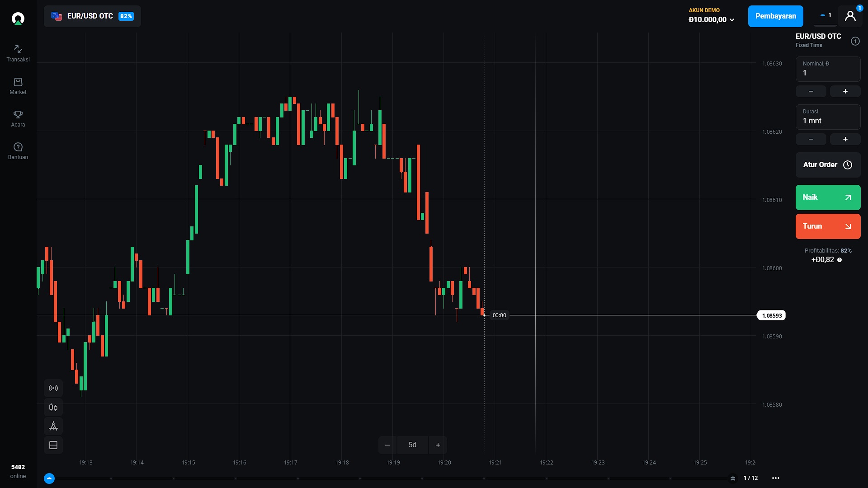Open the user profile avatar with notification badge
This screenshot has width=868, height=488.
(x=850, y=15)
